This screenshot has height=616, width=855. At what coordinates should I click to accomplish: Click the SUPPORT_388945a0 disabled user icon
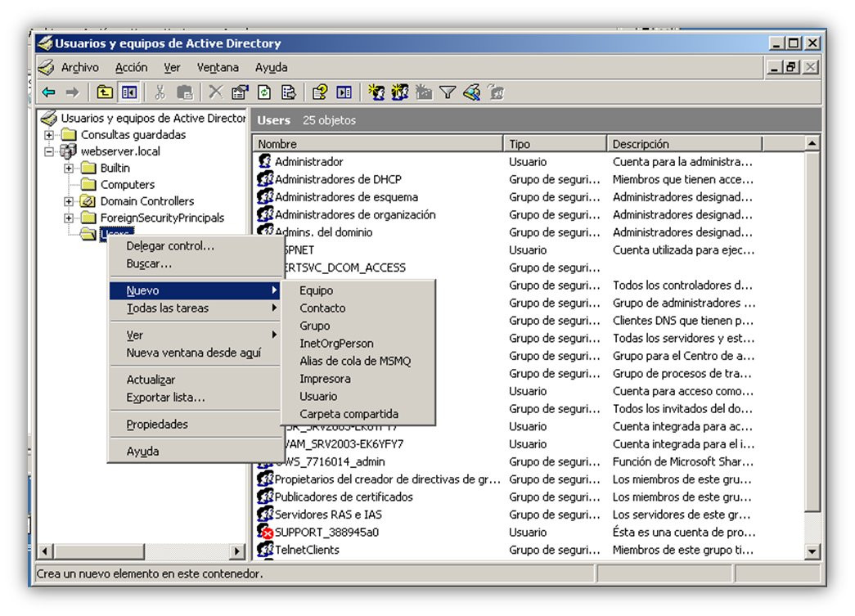(x=265, y=532)
